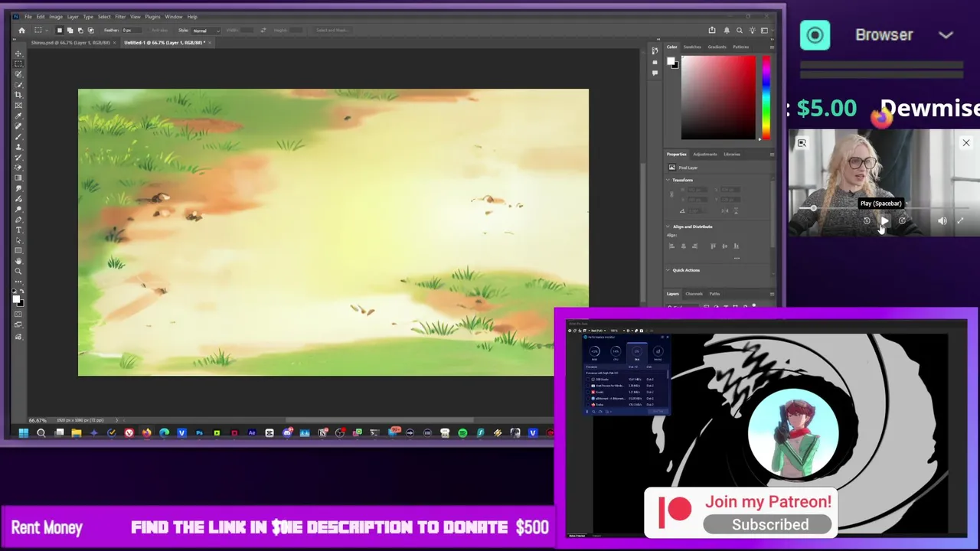Select the Frame tool in the toolbar

[x=18, y=105]
